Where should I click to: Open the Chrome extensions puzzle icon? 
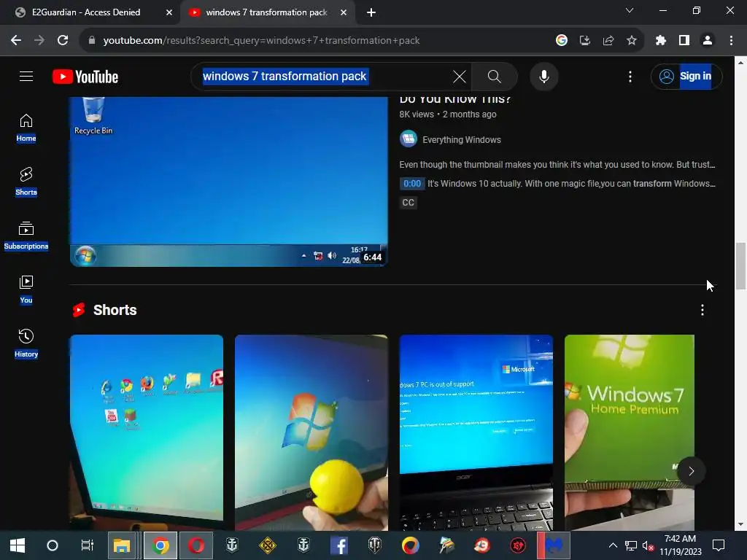click(x=660, y=41)
